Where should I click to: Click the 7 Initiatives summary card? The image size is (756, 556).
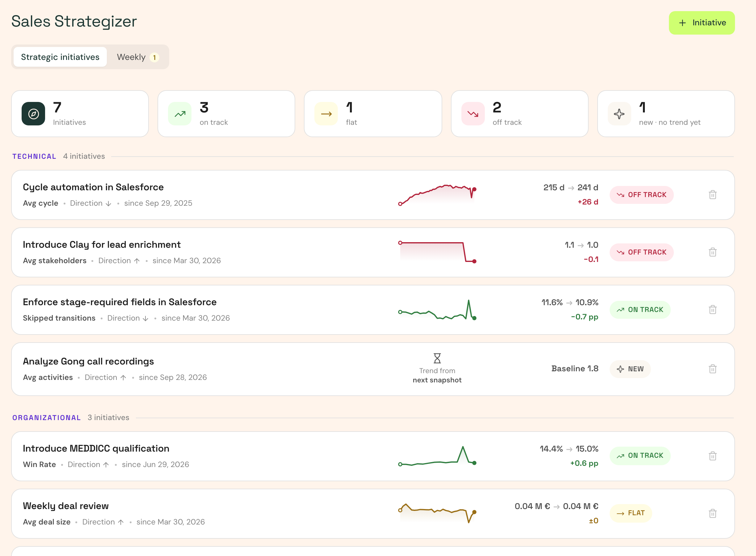point(80,114)
